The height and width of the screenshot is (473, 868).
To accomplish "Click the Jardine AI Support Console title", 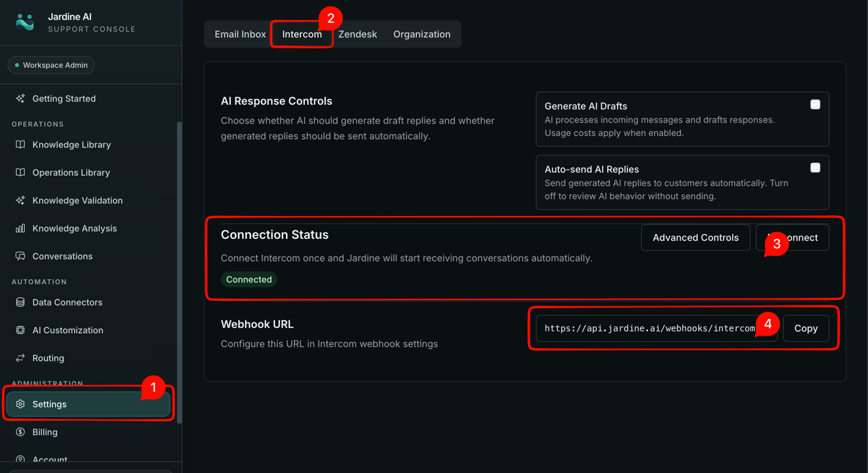I will pos(92,22).
